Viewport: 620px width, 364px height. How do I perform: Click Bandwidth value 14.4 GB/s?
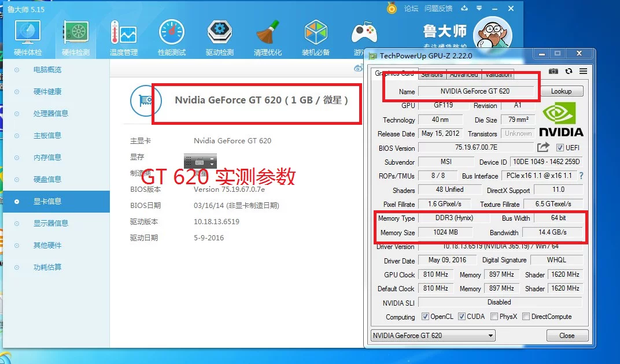552,232
